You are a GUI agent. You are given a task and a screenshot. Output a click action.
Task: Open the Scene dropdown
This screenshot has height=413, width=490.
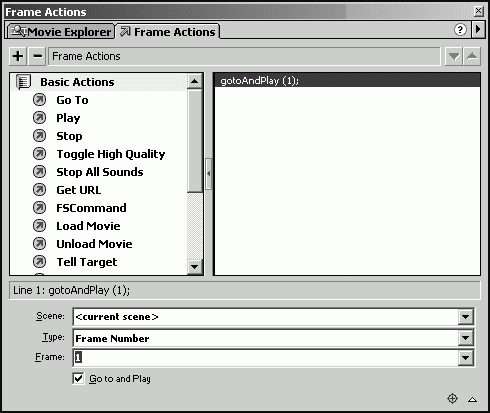[466, 316]
